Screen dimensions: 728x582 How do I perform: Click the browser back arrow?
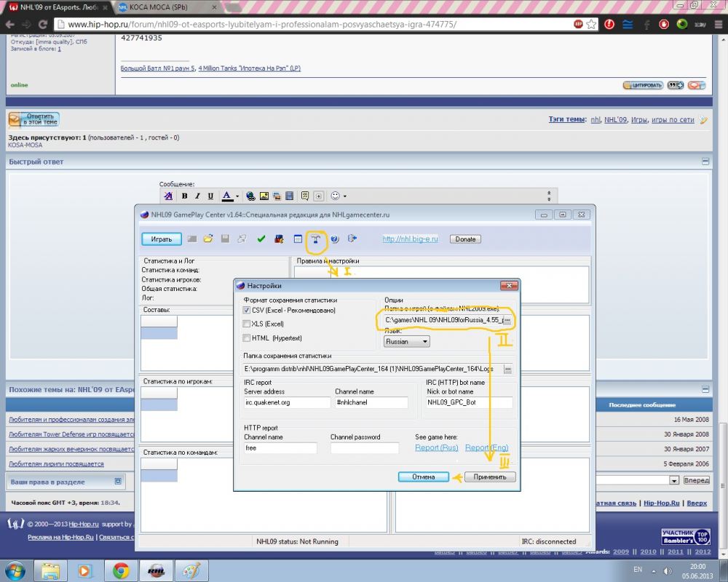[10, 24]
